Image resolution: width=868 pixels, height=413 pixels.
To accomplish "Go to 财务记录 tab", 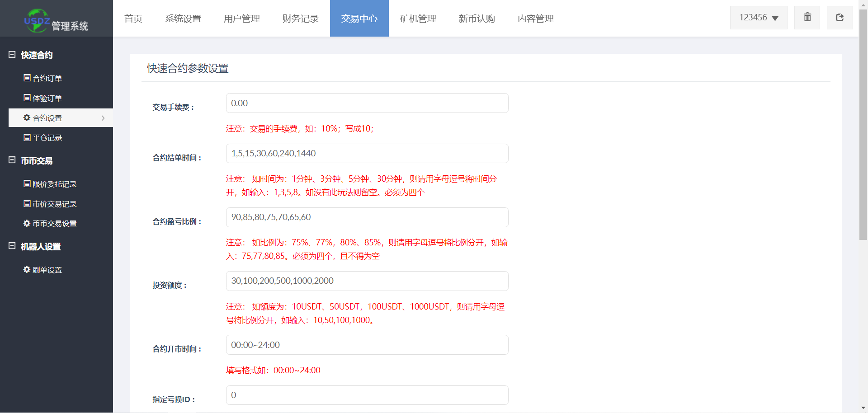I will [300, 19].
